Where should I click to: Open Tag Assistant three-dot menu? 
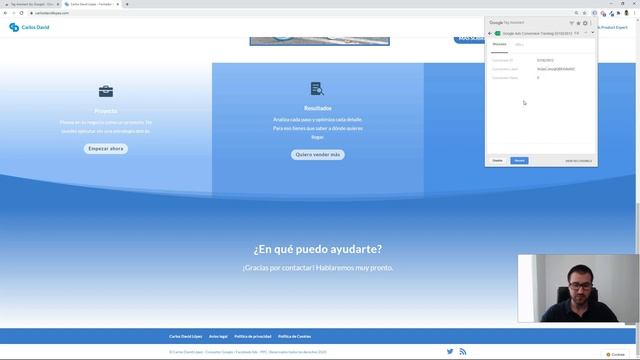click(591, 23)
